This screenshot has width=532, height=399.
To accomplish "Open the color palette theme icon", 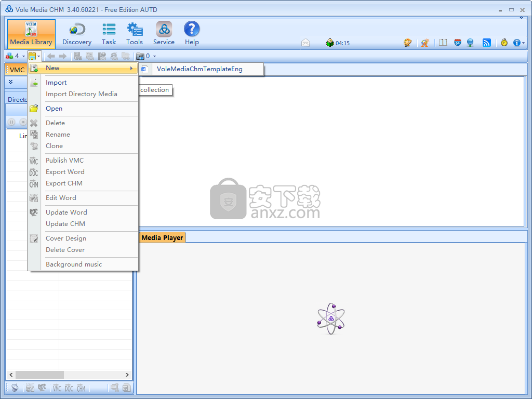I will coord(407,43).
